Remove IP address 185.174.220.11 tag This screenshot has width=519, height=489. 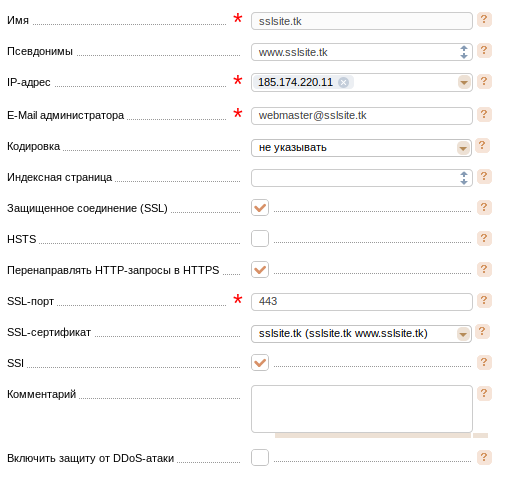click(343, 82)
